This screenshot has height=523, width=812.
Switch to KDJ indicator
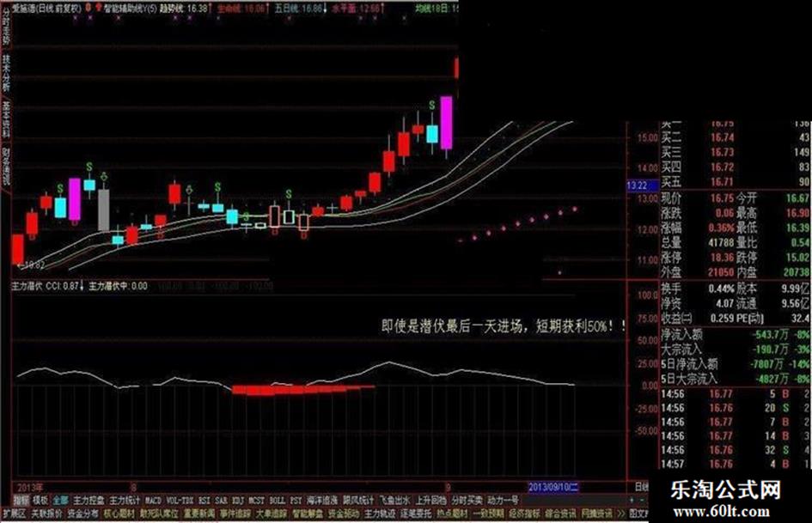click(238, 501)
